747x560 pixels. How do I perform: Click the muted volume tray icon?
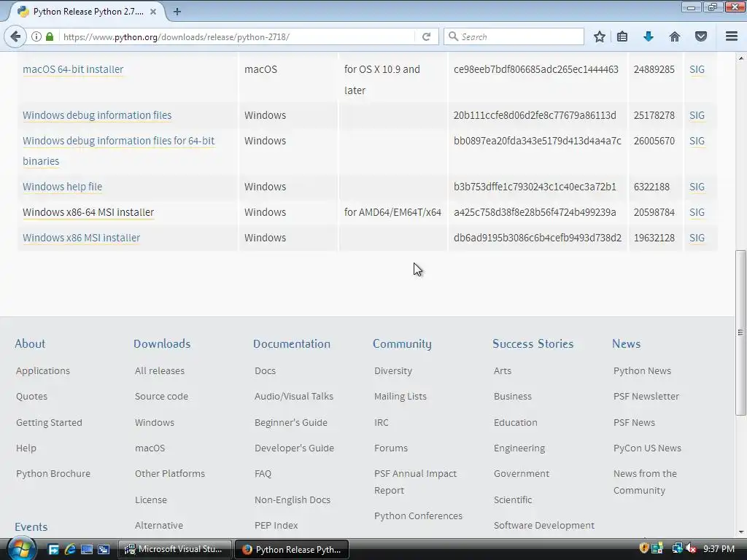tap(691, 548)
